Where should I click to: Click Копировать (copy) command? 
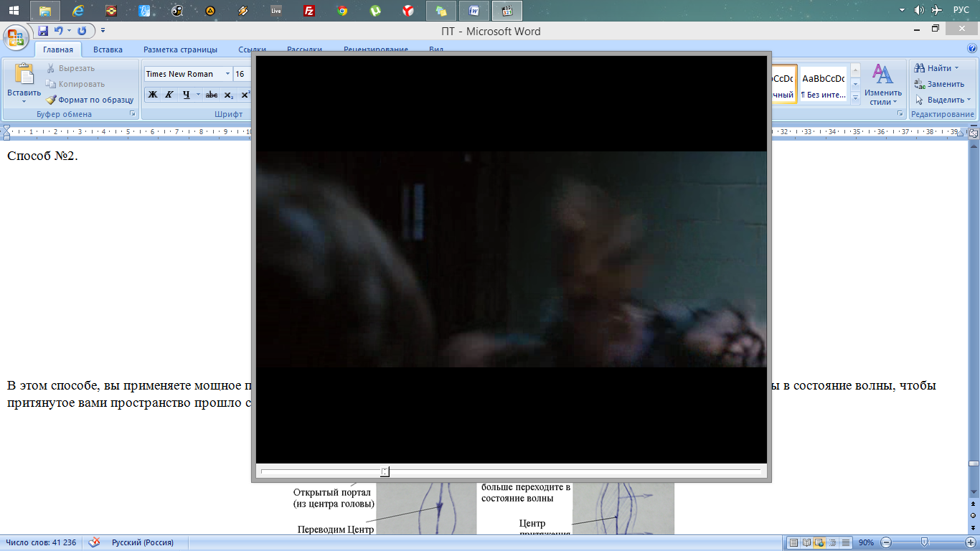pos(75,84)
